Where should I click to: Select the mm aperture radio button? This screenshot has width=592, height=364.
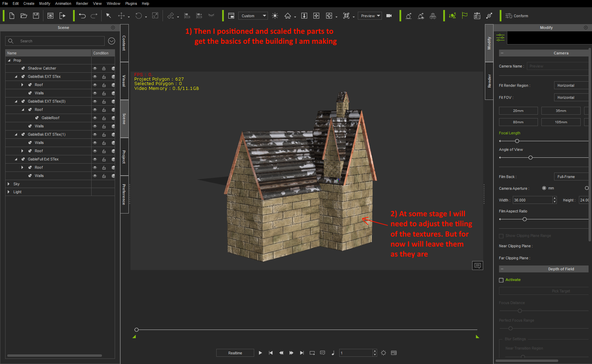point(544,188)
